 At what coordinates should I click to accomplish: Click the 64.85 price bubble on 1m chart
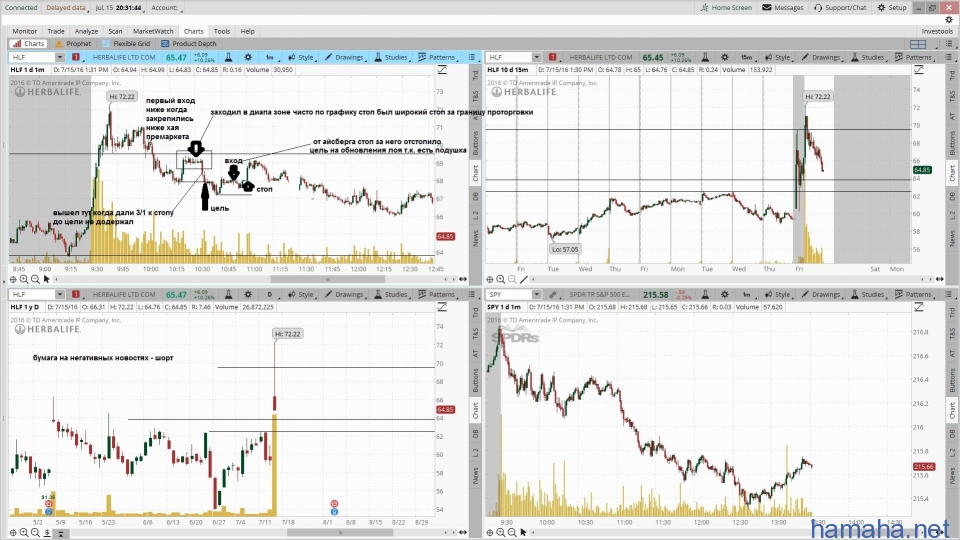point(445,236)
